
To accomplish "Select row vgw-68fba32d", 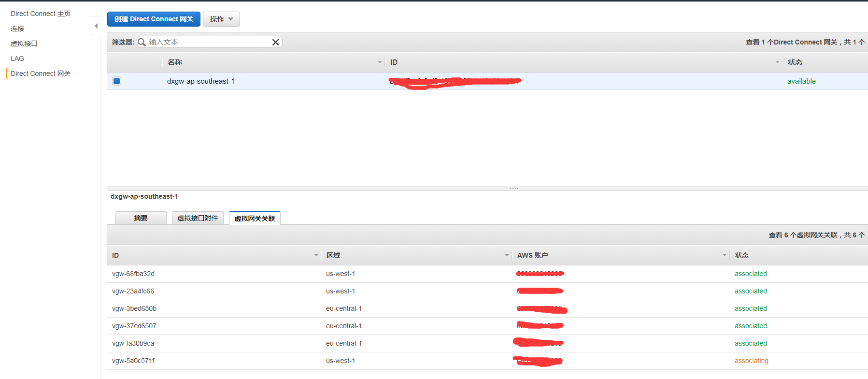I will point(487,274).
